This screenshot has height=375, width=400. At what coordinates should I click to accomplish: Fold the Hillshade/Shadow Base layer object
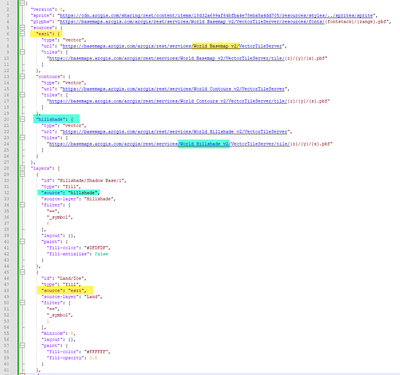coord(22,174)
